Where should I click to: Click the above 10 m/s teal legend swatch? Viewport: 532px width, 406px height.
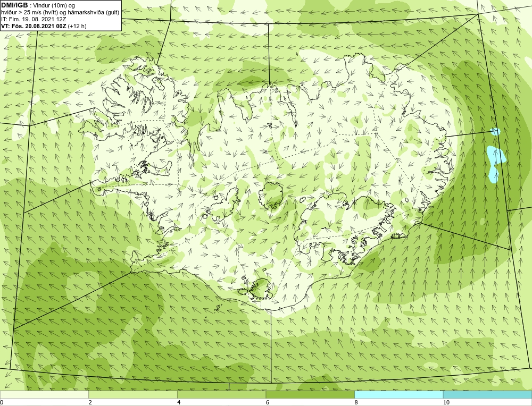pos(487,394)
